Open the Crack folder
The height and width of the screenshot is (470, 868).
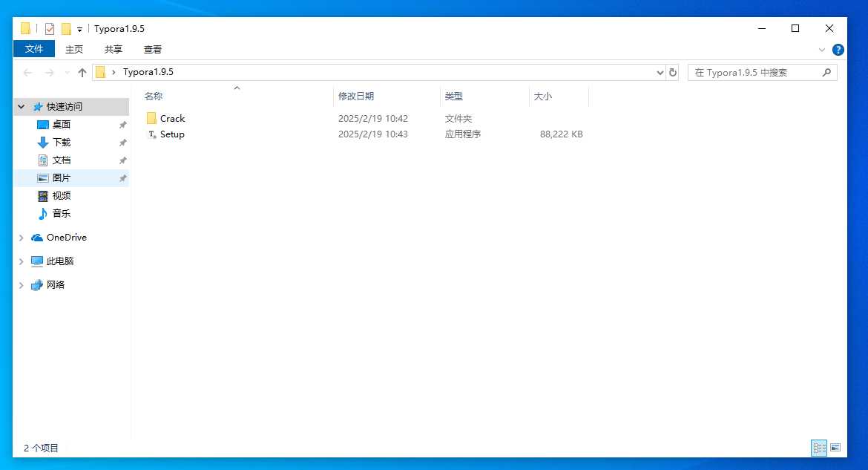(x=172, y=119)
